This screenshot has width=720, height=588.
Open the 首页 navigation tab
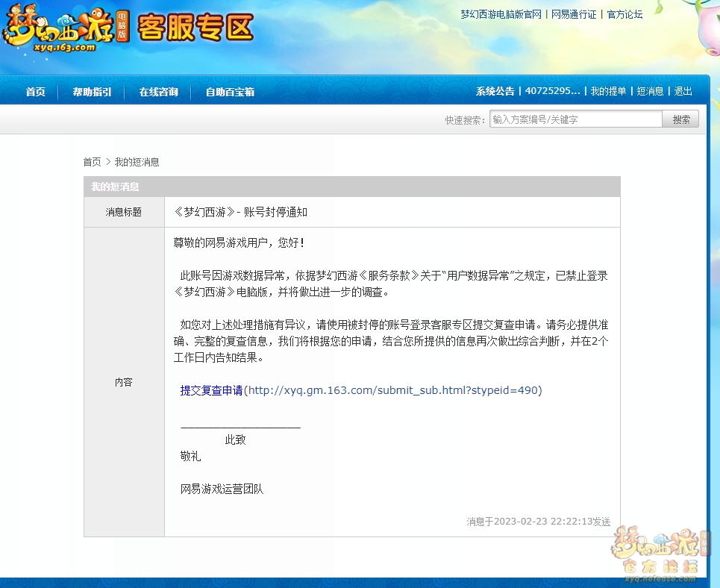35,92
